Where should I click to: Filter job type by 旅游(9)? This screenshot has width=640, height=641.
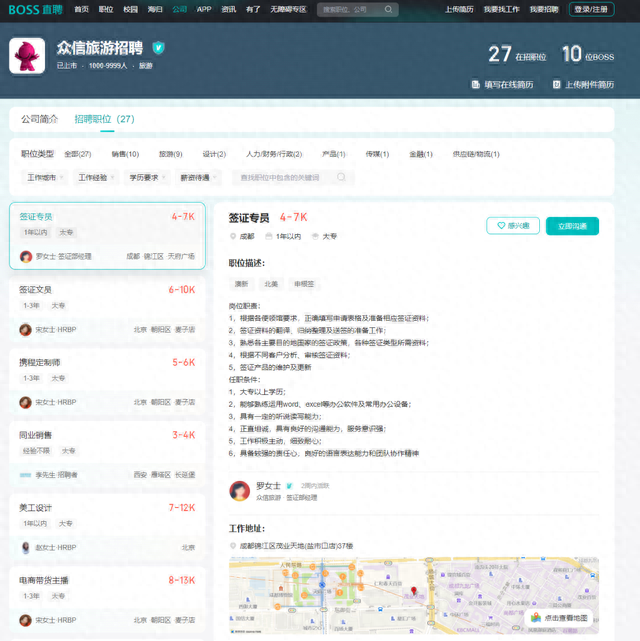(x=170, y=154)
